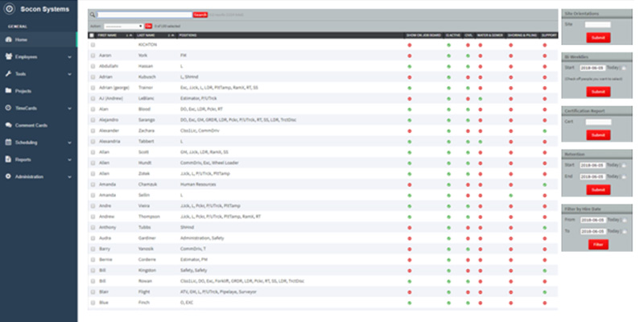Viewport: 644px width, 322px height.
Task: Tick the checkbox for Aaron York
Action: pos(93,55)
